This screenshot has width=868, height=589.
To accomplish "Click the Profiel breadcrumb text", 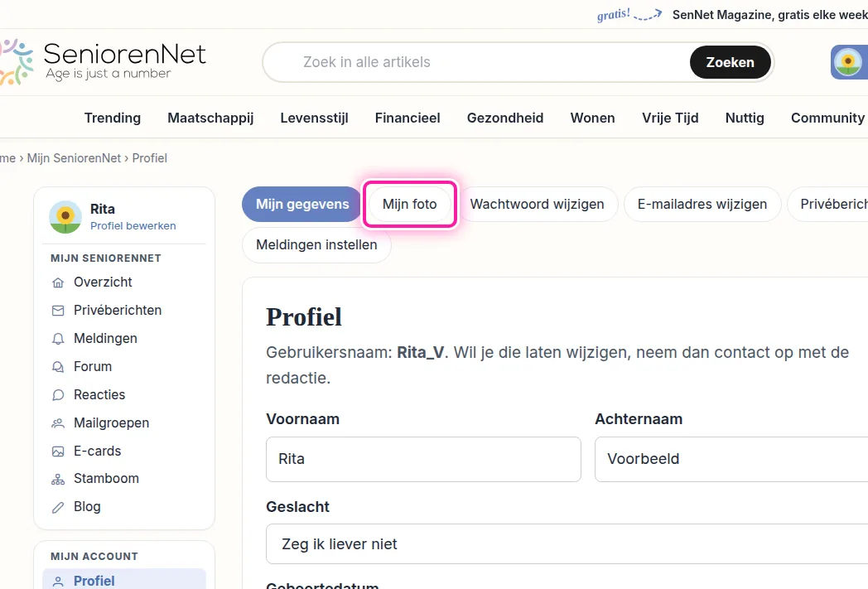I will tap(149, 158).
